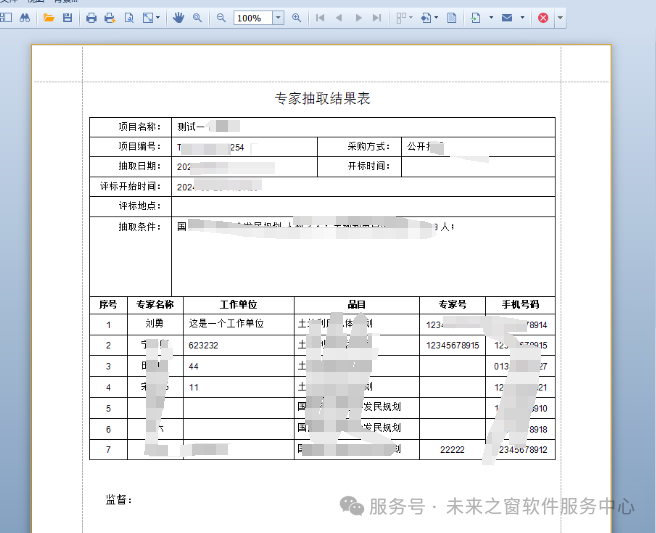Open Page Setup icon
This screenshot has width=656, height=533.
pos(129,18)
